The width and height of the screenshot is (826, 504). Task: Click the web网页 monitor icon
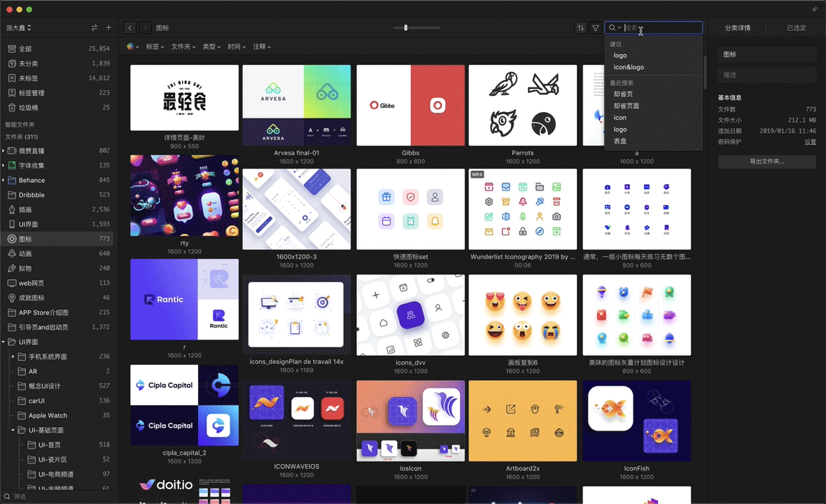click(12, 283)
